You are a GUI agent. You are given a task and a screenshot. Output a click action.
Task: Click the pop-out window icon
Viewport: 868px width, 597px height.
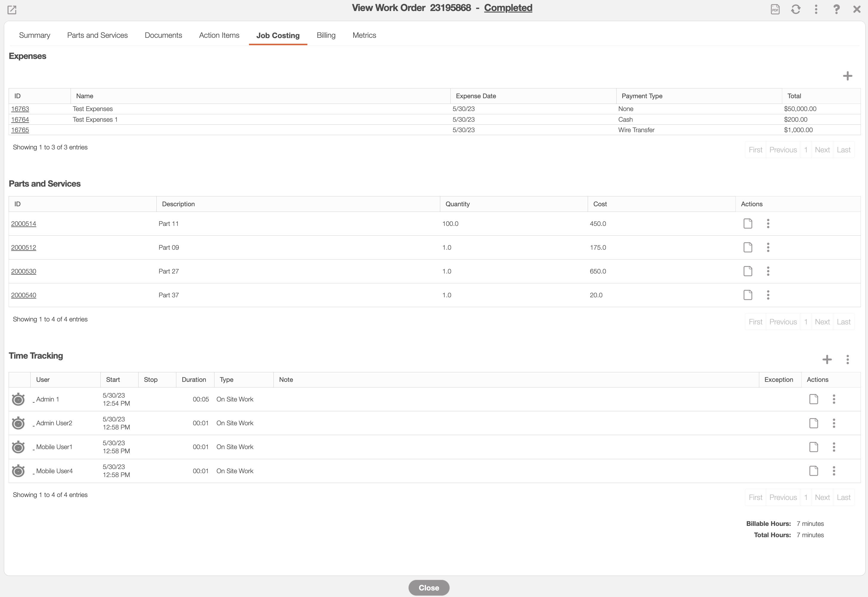(12, 10)
